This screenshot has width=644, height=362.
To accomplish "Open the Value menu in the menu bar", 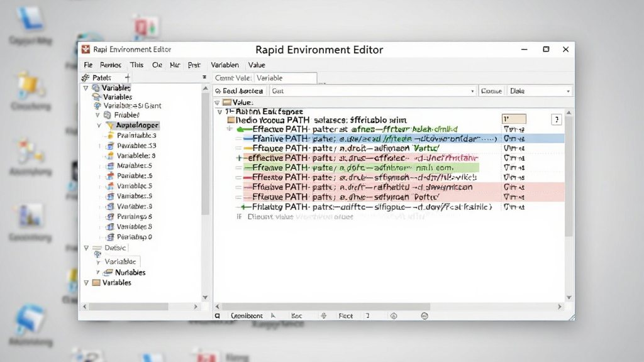I will [257, 65].
